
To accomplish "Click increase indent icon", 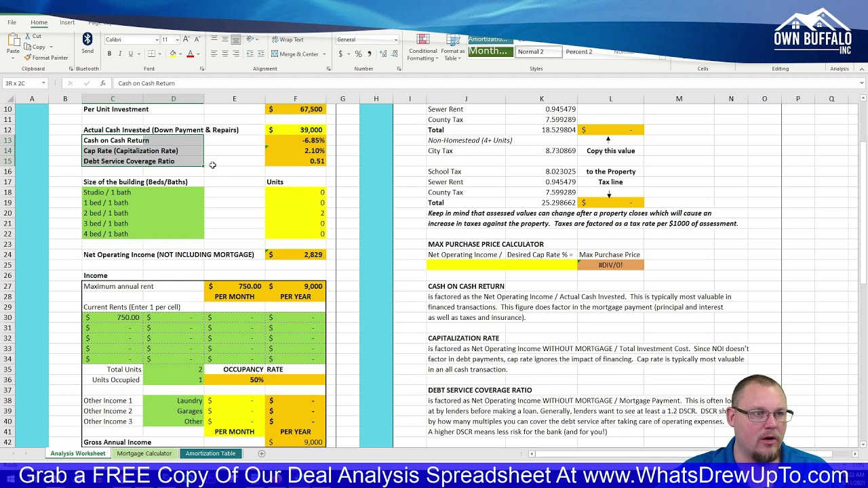I will tap(260, 54).
